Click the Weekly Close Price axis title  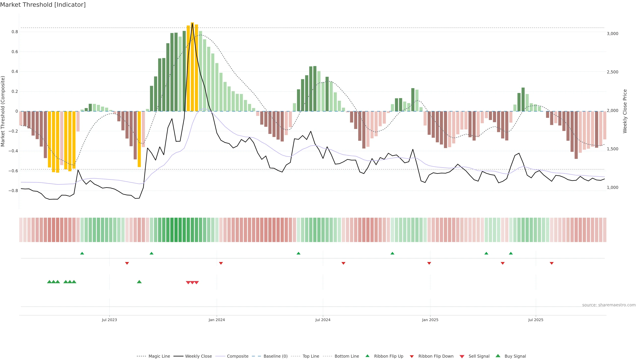pos(625,111)
